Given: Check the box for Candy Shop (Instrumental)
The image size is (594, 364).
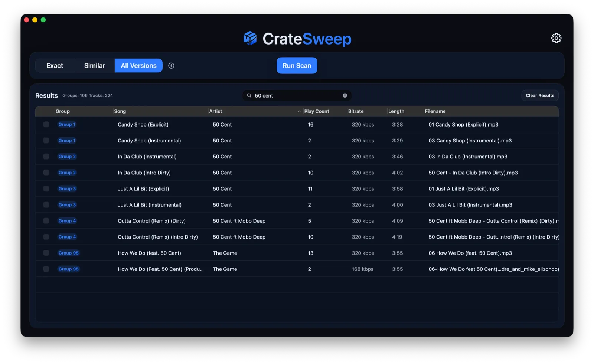Looking at the screenshot, I should (x=46, y=141).
